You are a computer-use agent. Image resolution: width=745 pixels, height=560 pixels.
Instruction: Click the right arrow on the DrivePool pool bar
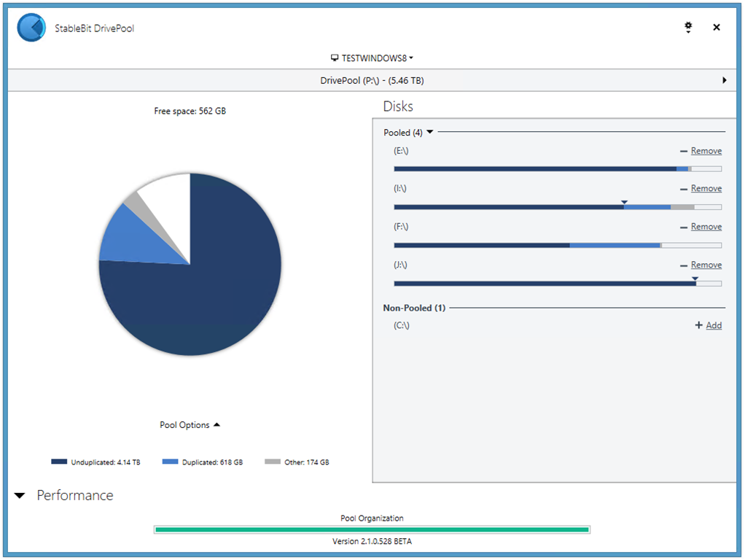724,80
